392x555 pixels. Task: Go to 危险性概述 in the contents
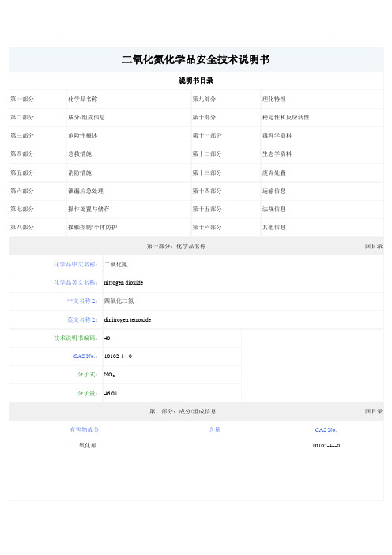coord(83,135)
